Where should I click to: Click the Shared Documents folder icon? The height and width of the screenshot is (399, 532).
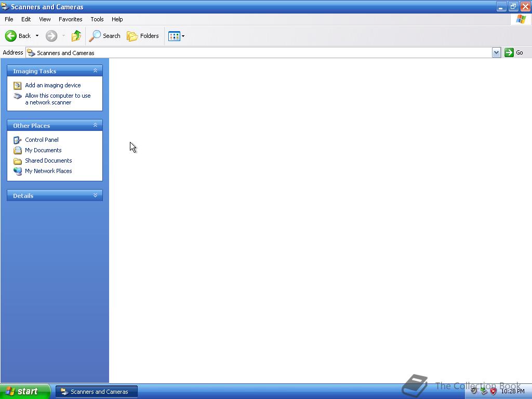point(17,161)
